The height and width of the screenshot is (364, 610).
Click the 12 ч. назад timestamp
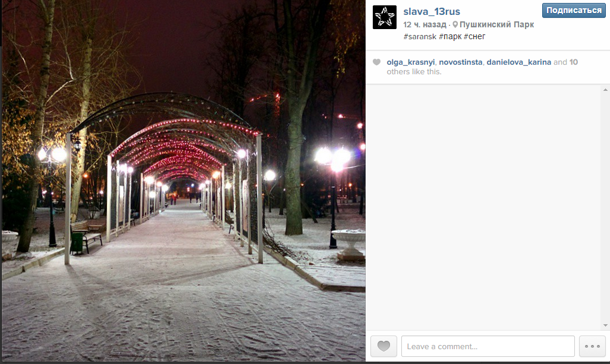[x=425, y=24]
